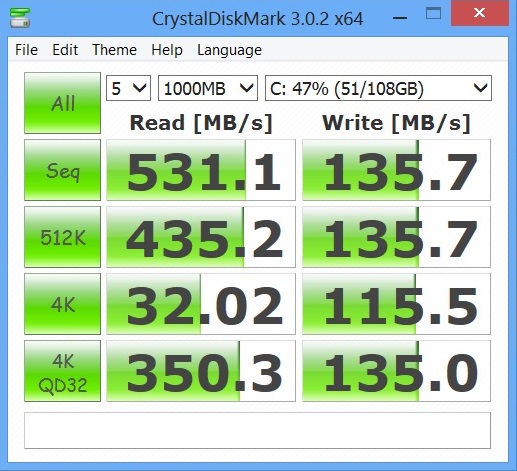
Task: Run all benchmarks with the All button
Action: pyautogui.click(x=62, y=103)
